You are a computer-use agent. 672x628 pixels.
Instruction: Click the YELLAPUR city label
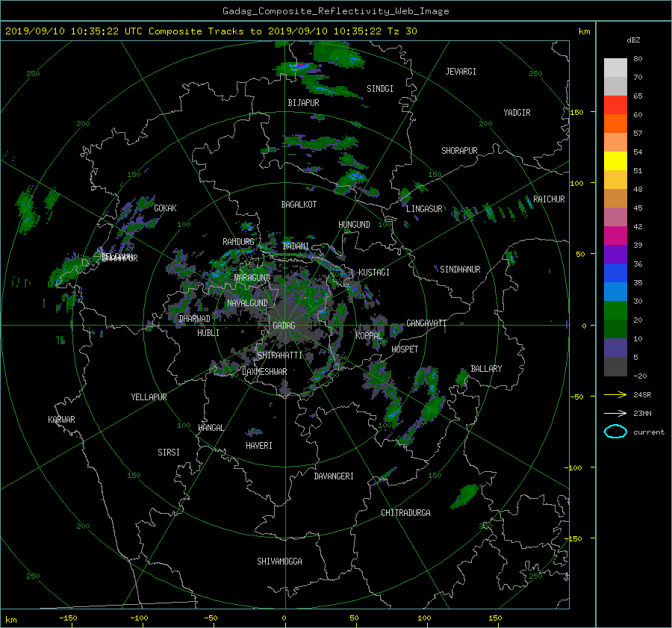[x=149, y=397]
